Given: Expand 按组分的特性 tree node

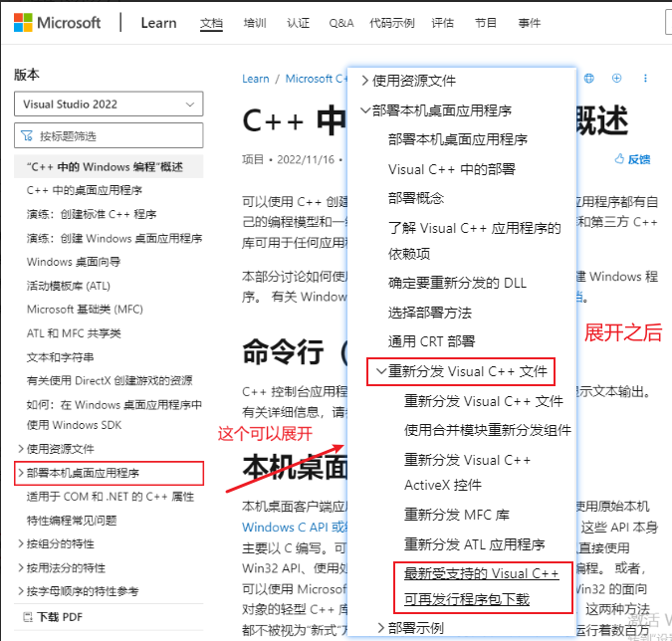Looking at the screenshot, I should (x=21, y=543).
